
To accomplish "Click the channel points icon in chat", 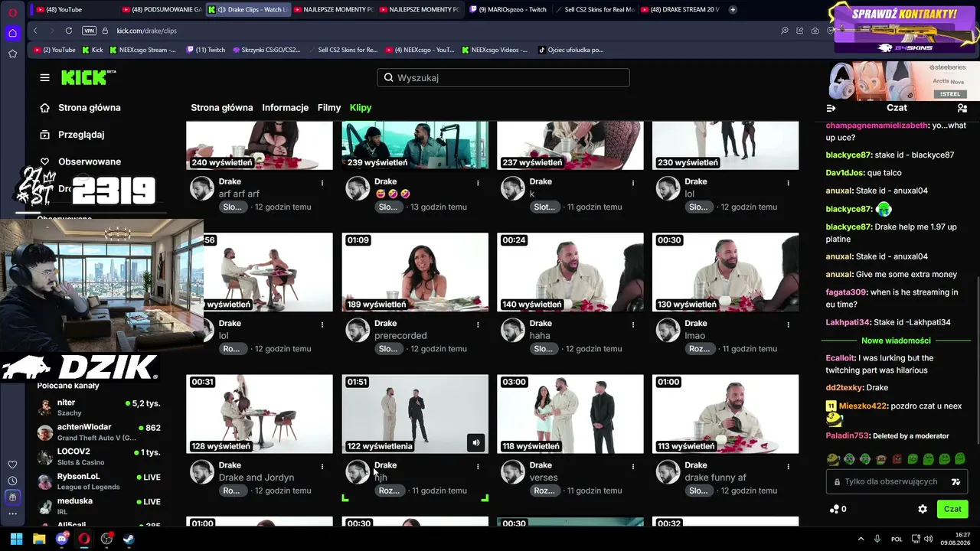I will point(835,509).
